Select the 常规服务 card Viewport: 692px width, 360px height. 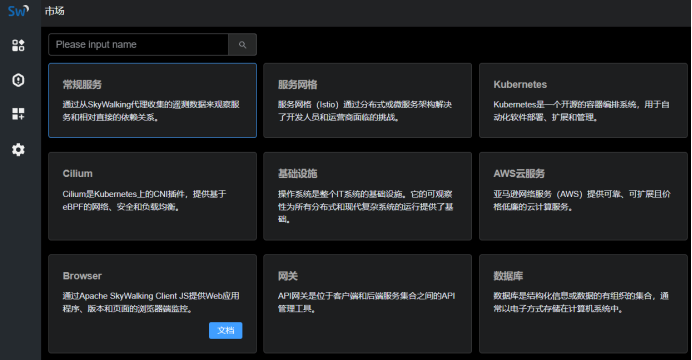tap(152, 100)
